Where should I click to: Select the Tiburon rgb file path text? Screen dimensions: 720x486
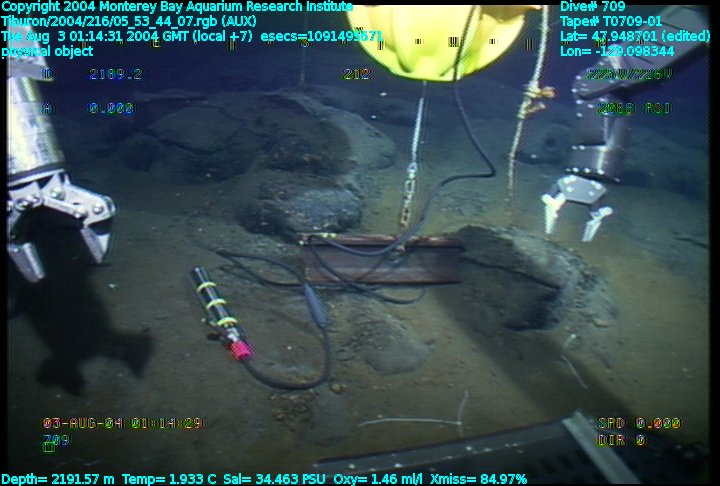128,20
